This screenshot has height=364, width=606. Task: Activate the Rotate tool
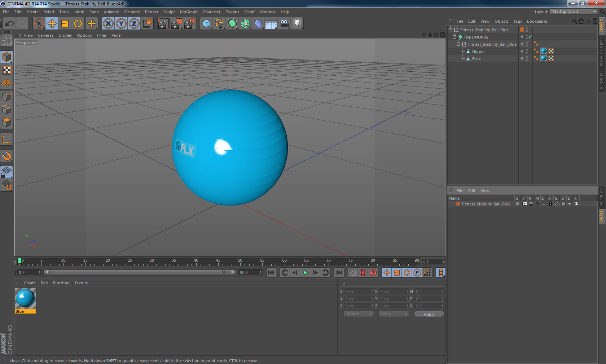point(78,24)
